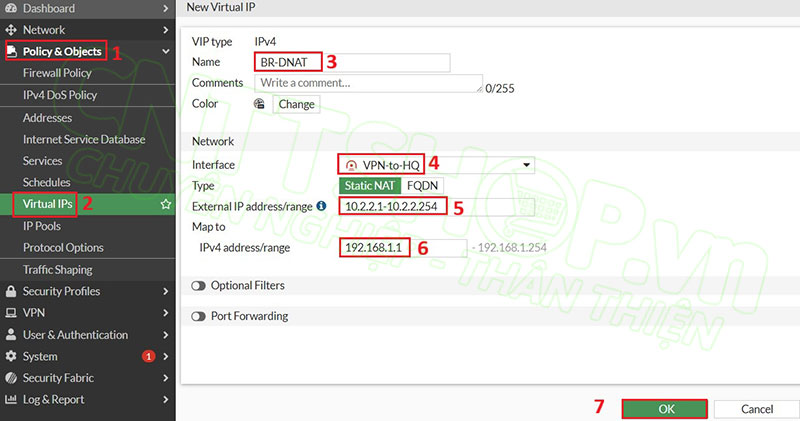Image resolution: width=800 pixels, height=421 pixels.
Task: Click the System gear icon
Action: pyautogui.click(x=11, y=356)
